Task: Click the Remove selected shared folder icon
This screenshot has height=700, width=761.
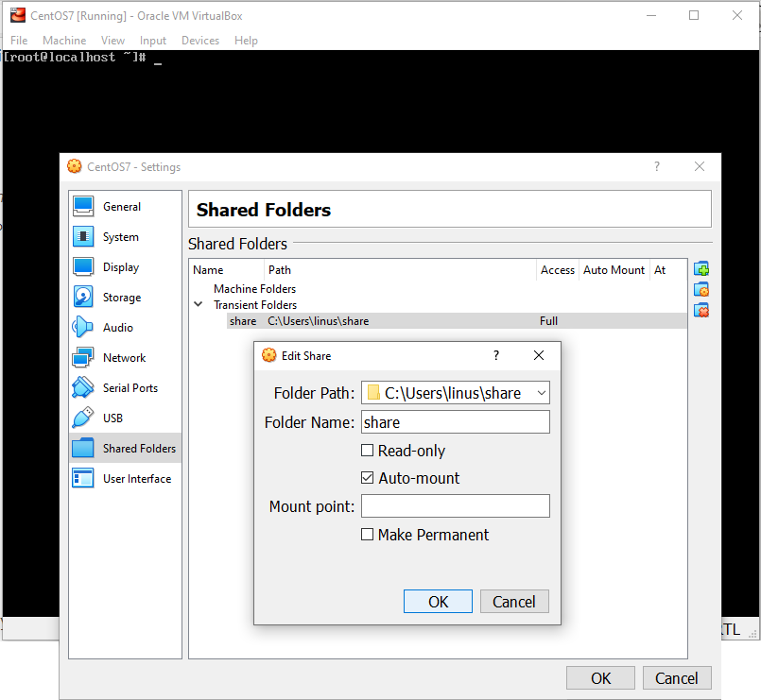Action: click(701, 311)
